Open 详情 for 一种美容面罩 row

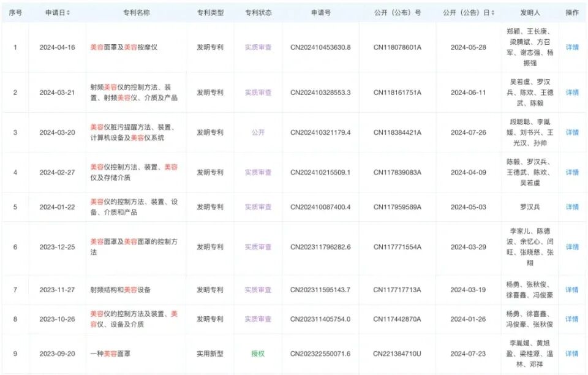click(572, 354)
